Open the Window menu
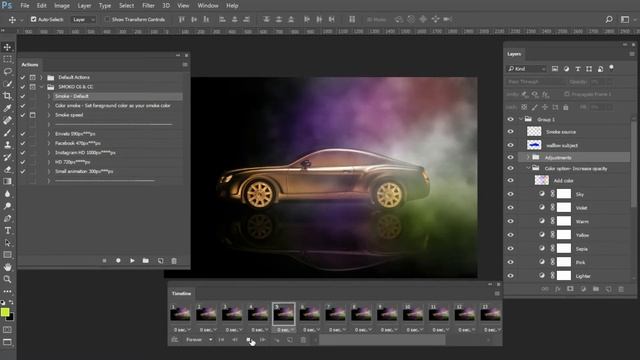This screenshot has width=640, height=360. [208, 6]
